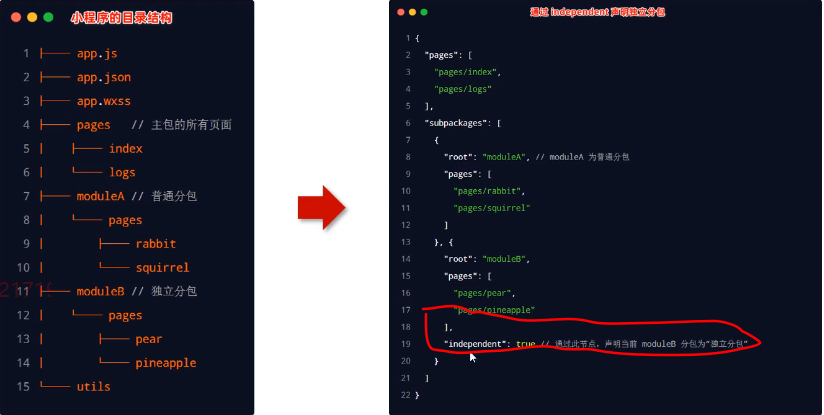This screenshot has height=415, width=824.
Task: Click the moduleB independent subpackage folder
Action: 100,291
